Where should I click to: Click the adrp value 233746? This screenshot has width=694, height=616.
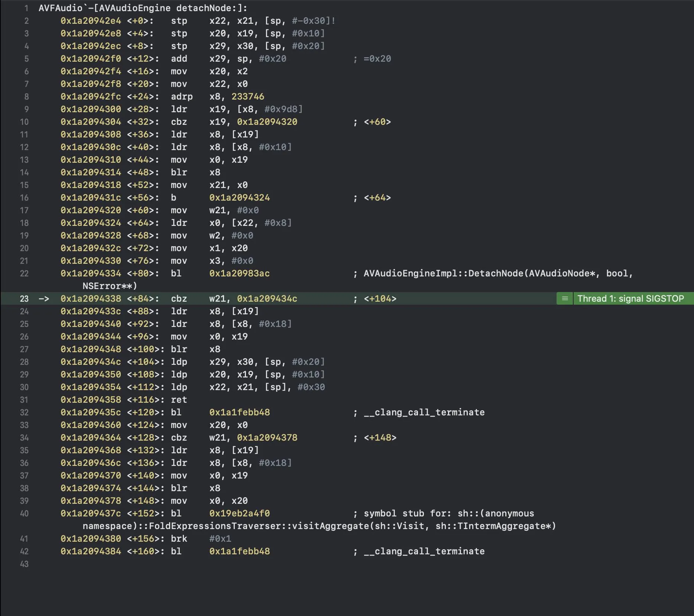pyautogui.click(x=247, y=97)
